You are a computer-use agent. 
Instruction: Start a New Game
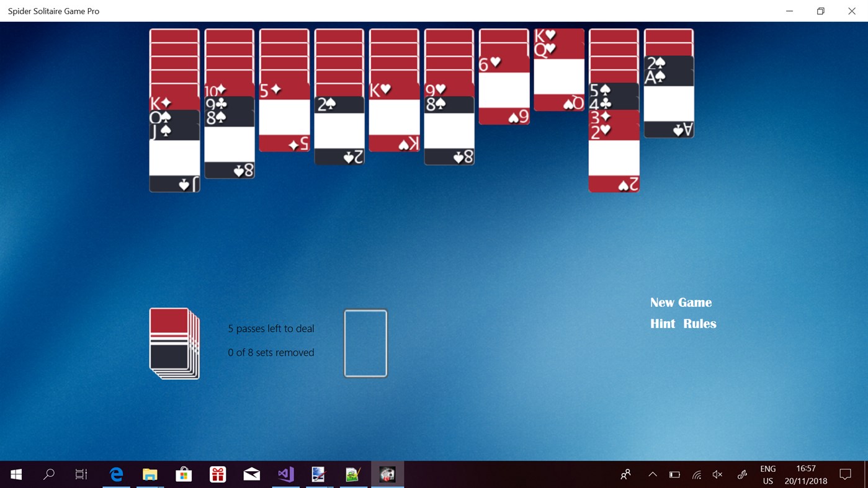pyautogui.click(x=681, y=302)
